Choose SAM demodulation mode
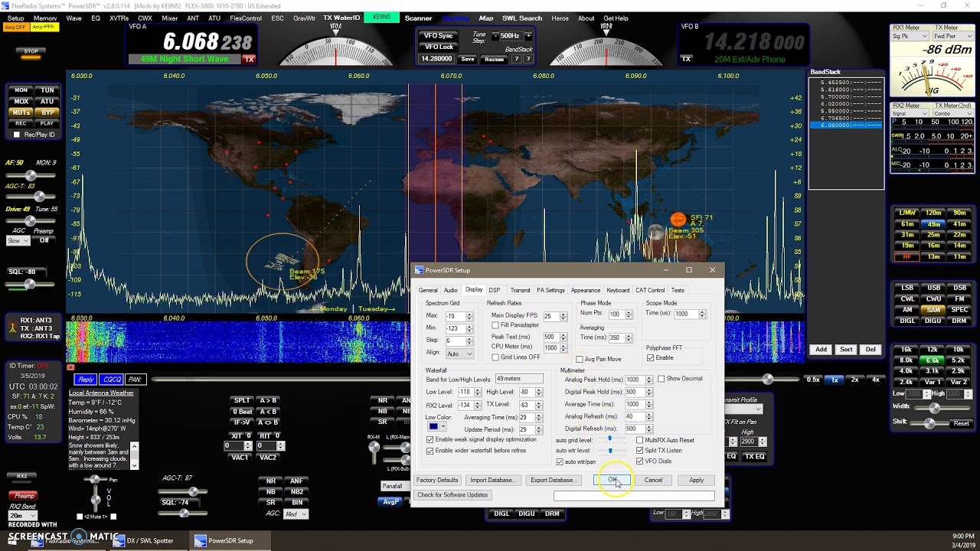This screenshot has width=980, height=551. coord(933,310)
